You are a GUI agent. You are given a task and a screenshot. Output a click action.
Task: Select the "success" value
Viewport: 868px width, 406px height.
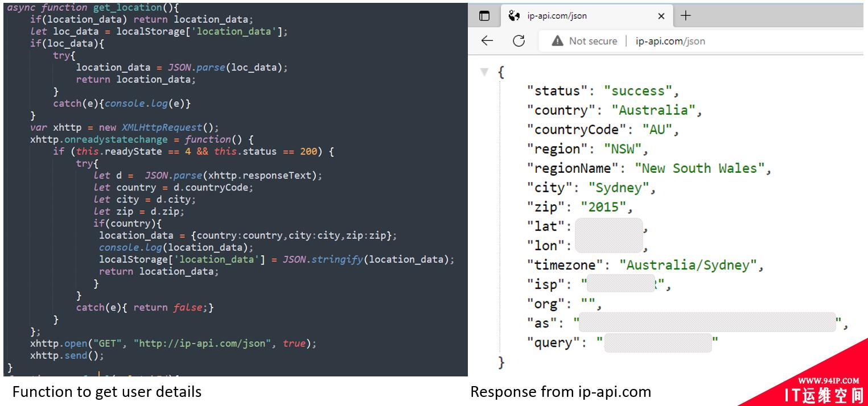click(x=638, y=91)
